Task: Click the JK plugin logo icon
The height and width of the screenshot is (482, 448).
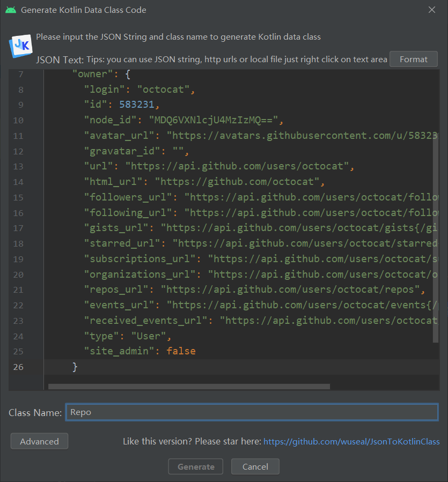Action: (21, 46)
